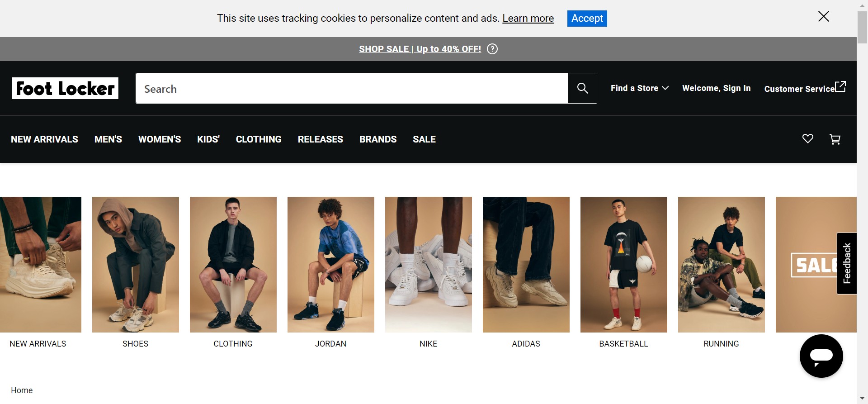Open the Basketball category image

623,265
